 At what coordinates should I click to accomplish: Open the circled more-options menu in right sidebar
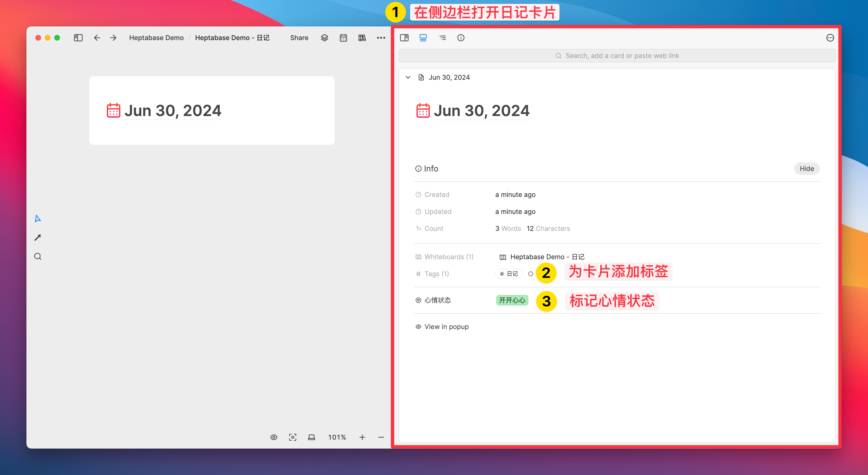point(830,38)
